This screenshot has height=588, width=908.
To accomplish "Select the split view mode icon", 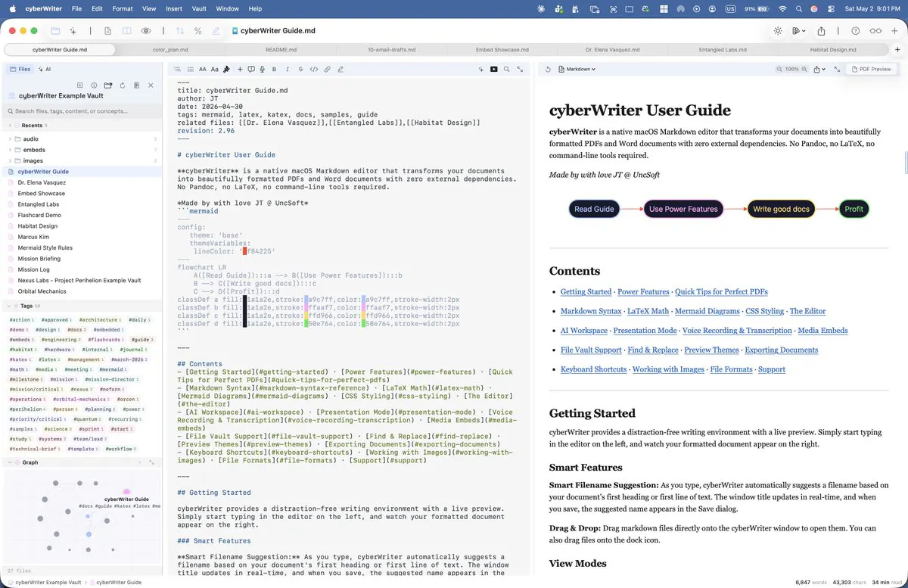I will [x=126, y=31].
